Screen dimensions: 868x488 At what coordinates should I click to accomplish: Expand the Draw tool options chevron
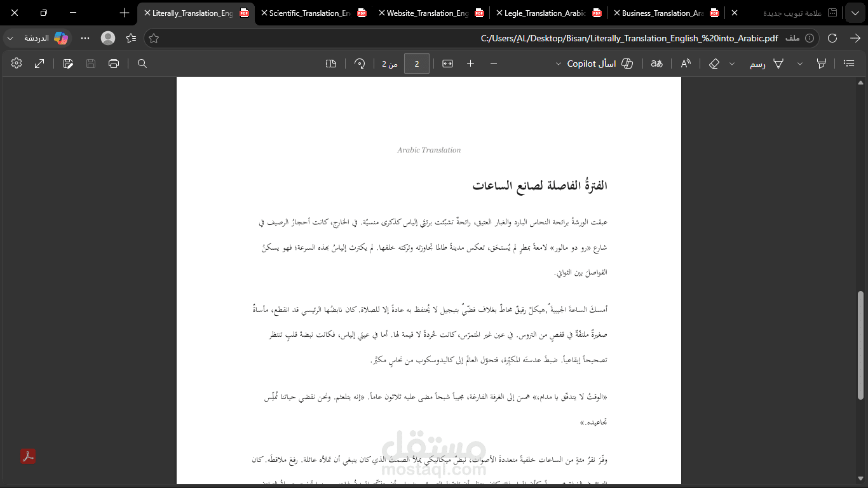coord(732,64)
